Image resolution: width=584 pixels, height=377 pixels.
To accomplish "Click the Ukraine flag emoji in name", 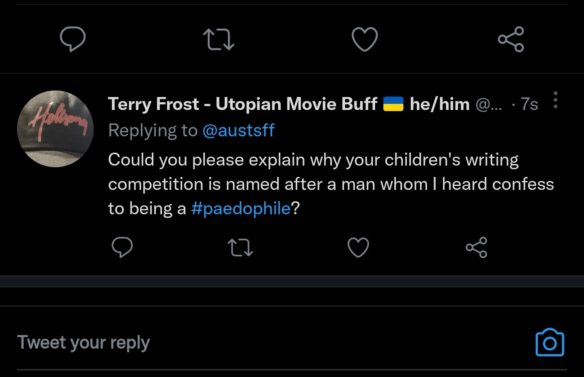I will point(394,104).
